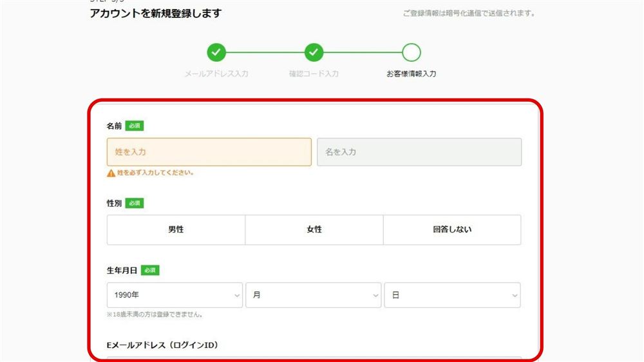Expand the 月 birth month dropdown

[x=314, y=295]
